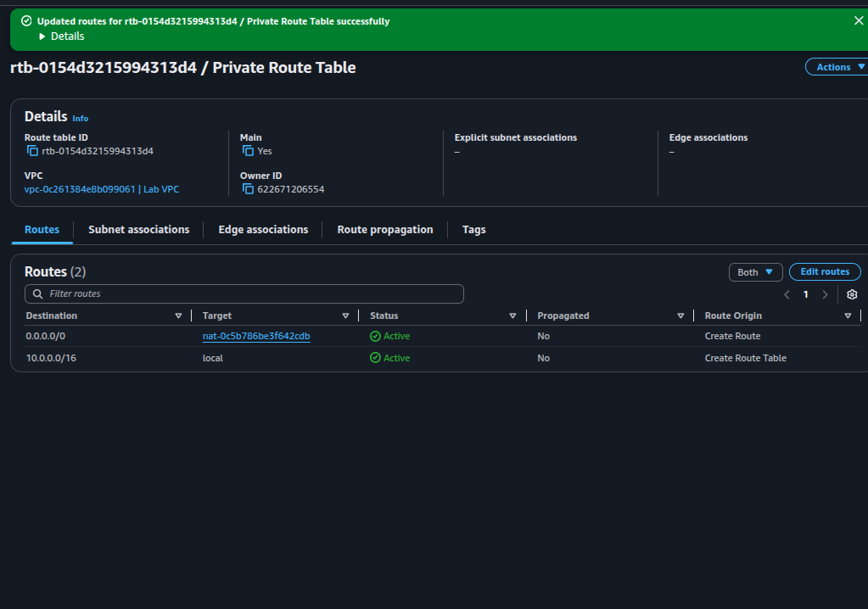
Task: Click the Destination column header
Action: [52, 316]
